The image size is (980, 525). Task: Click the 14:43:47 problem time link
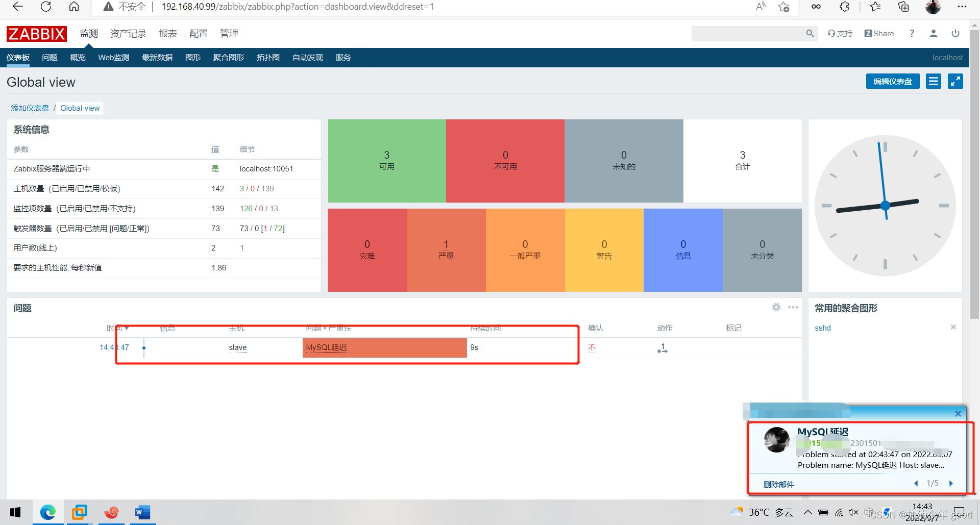114,347
